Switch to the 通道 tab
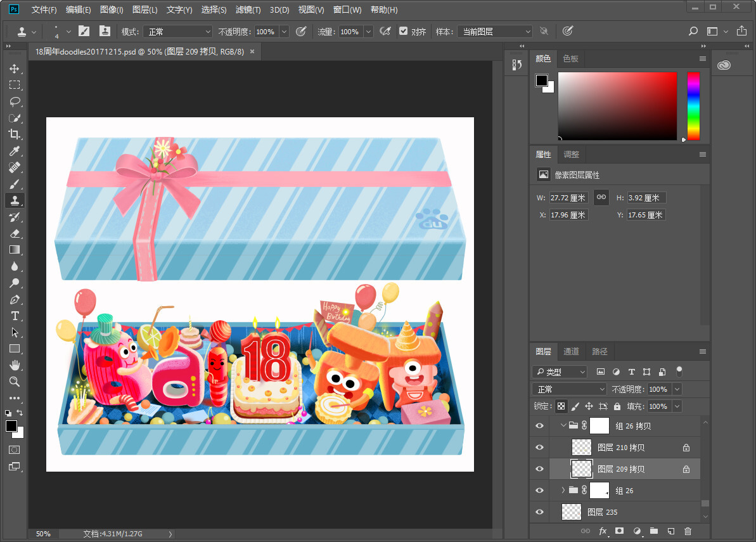756x542 pixels. pos(571,351)
